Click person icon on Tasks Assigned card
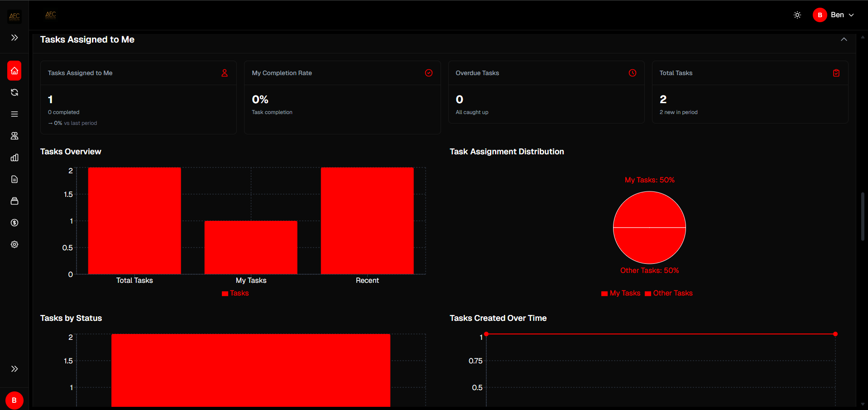Image resolution: width=868 pixels, height=410 pixels. coord(225,73)
